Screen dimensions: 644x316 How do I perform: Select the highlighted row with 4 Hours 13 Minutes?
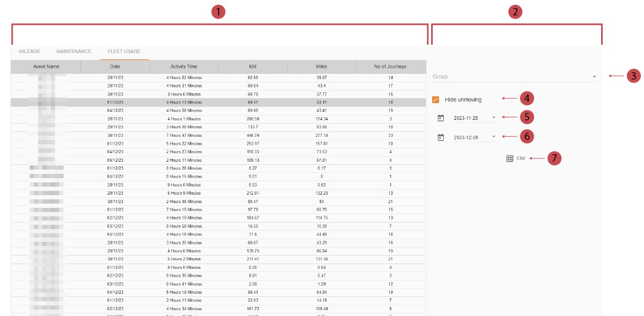pos(184,102)
